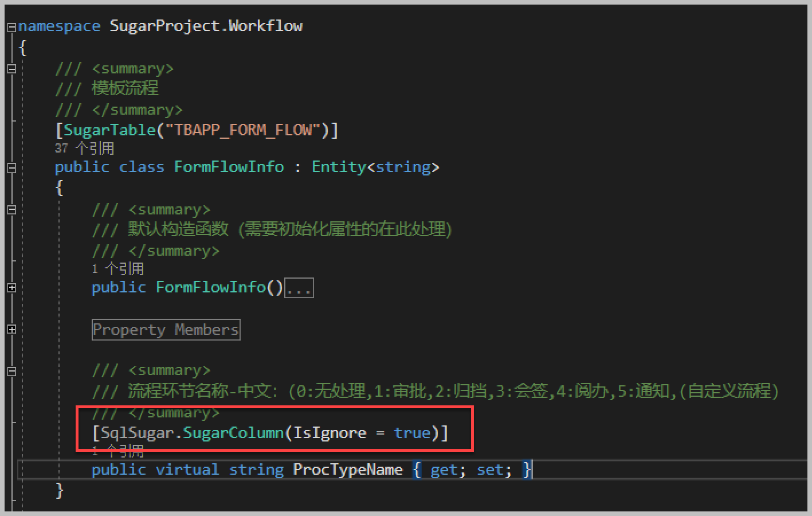The image size is (812, 516).
Task: Click the collapsed 'Property Members' region box
Action: [166, 330]
